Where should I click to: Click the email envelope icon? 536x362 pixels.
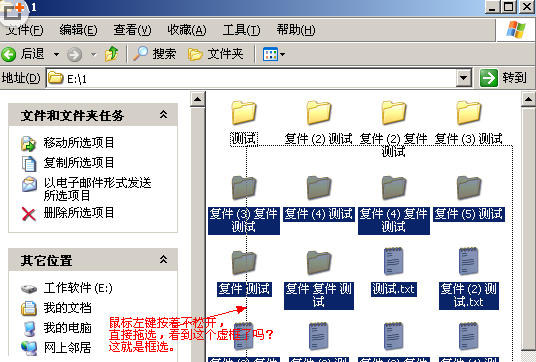(x=29, y=184)
